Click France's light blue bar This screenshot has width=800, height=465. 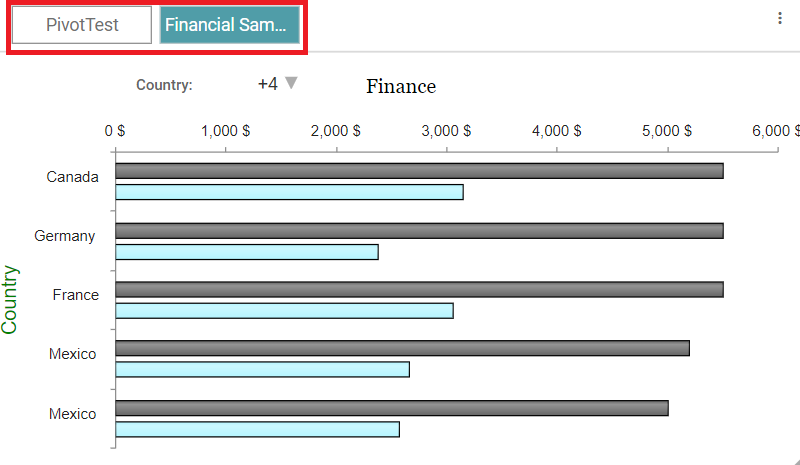284,311
